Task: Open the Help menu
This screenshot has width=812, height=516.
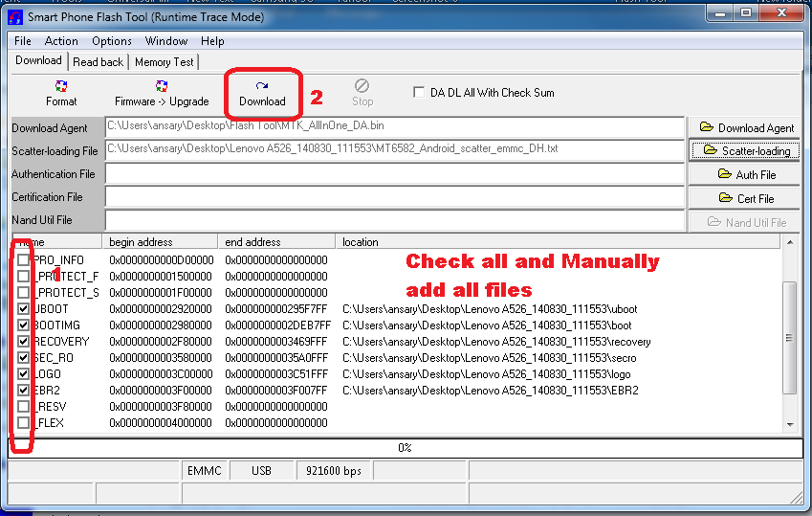Action: [212, 41]
